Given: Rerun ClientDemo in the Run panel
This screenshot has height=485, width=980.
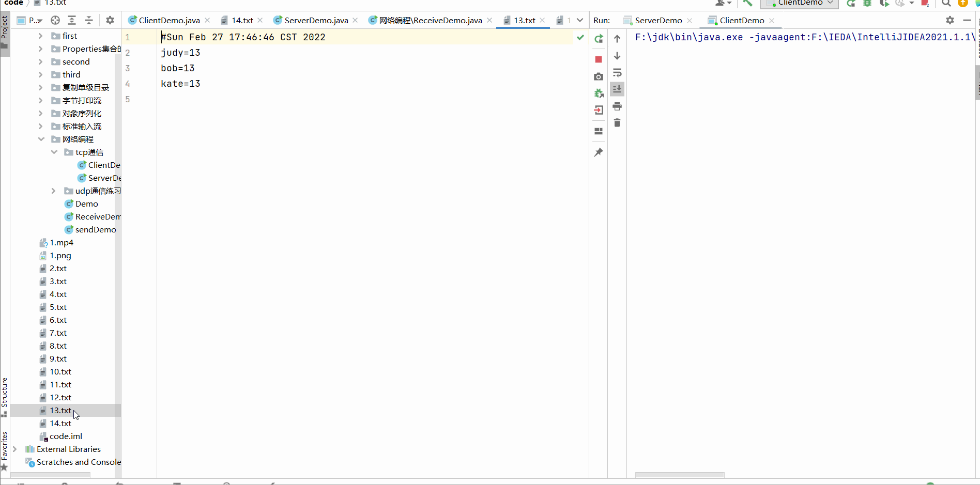Looking at the screenshot, I should click(599, 39).
